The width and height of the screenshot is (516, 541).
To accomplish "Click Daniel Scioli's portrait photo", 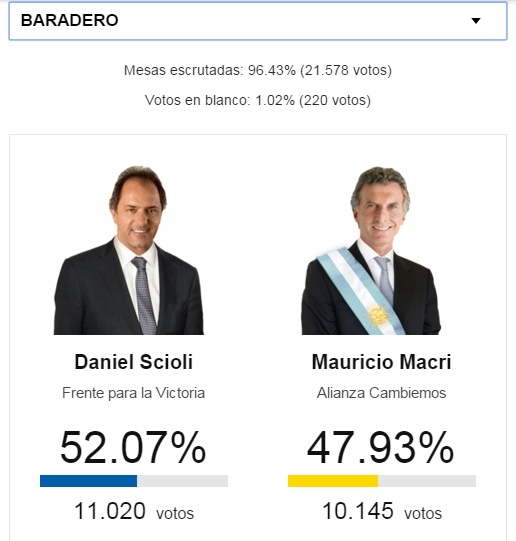I will tap(129, 250).
